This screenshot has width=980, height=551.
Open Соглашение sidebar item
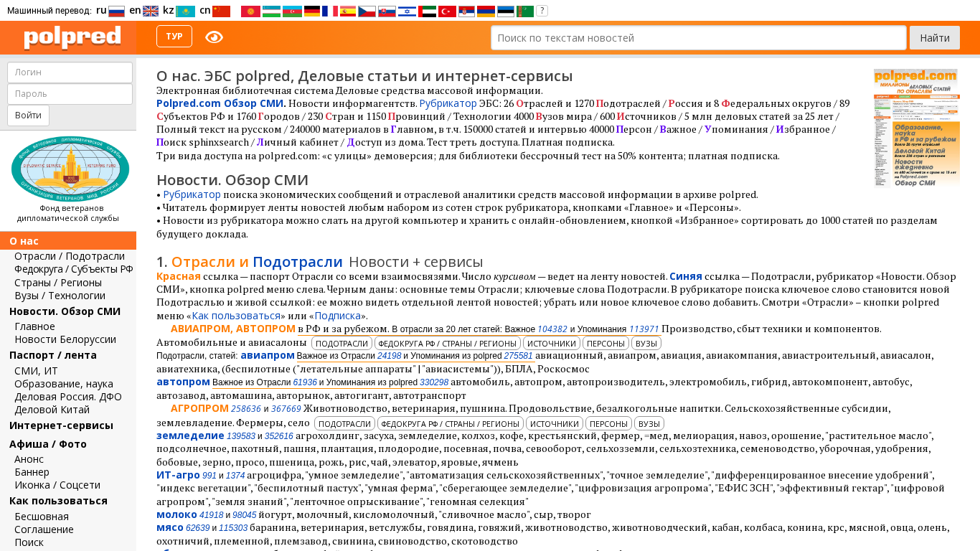pyautogui.click(x=44, y=529)
